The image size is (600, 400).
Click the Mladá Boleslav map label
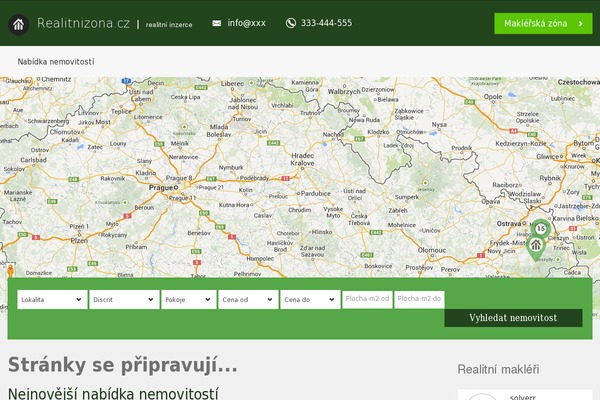pos(219,131)
